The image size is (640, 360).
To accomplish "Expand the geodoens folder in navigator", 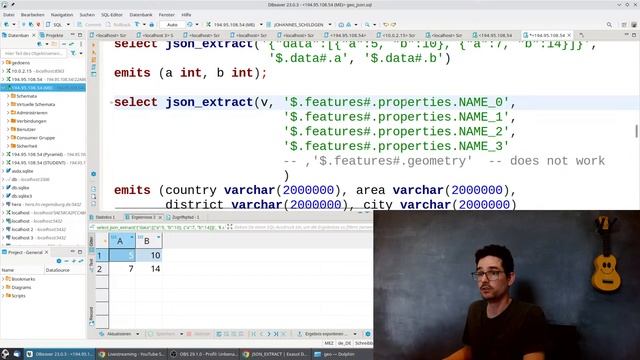I will 3,62.
